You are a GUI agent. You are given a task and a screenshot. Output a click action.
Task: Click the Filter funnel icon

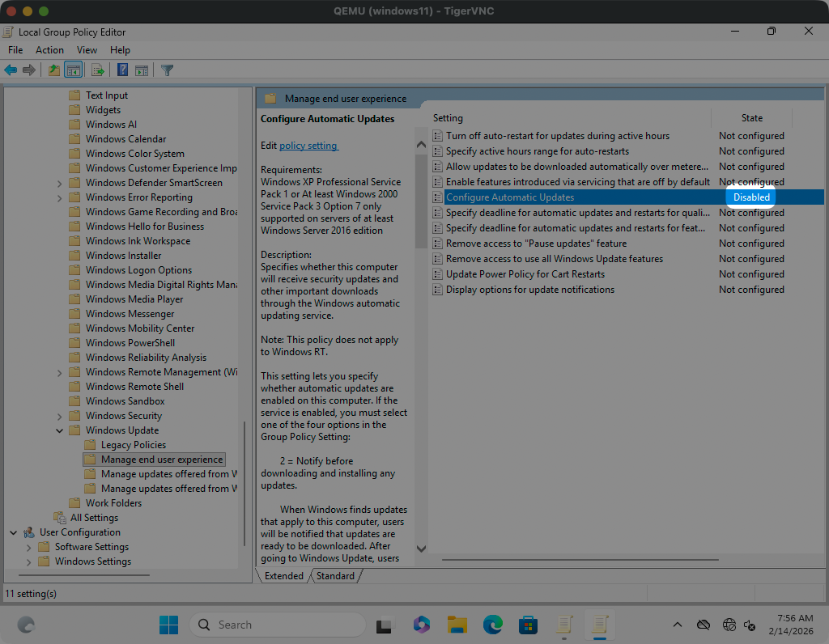(168, 70)
